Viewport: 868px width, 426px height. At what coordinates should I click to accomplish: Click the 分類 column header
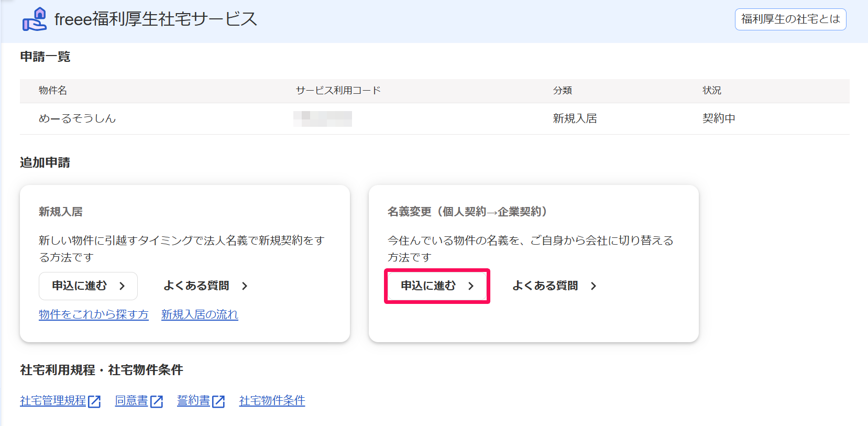[x=563, y=91]
